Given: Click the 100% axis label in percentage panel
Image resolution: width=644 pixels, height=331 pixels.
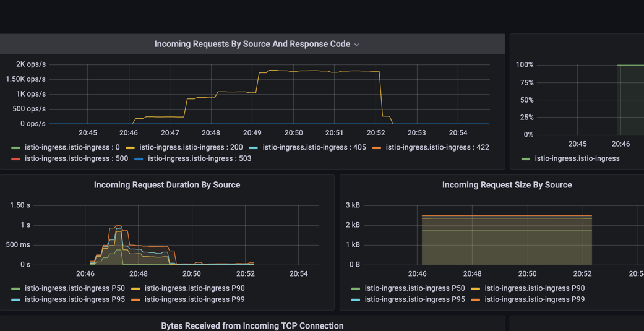Looking at the screenshot, I should click(525, 65).
